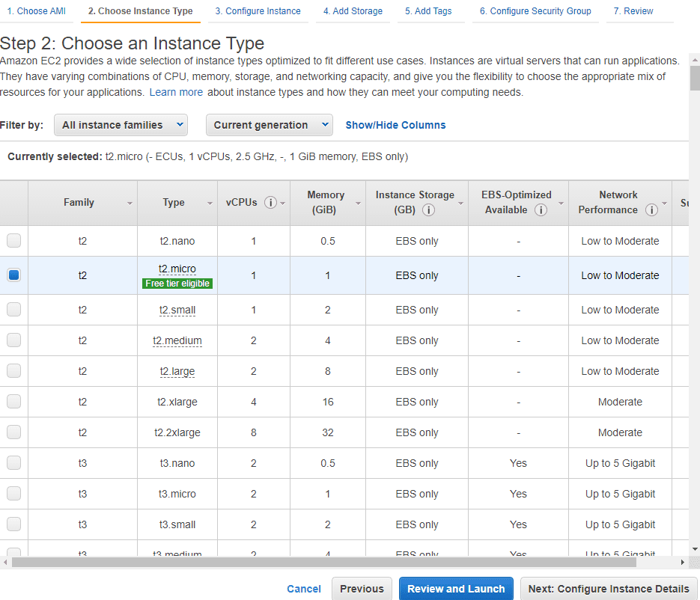Click the t3.micro type cell
The height and width of the screenshot is (600, 700).
pyautogui.click(x=177, y=495)
